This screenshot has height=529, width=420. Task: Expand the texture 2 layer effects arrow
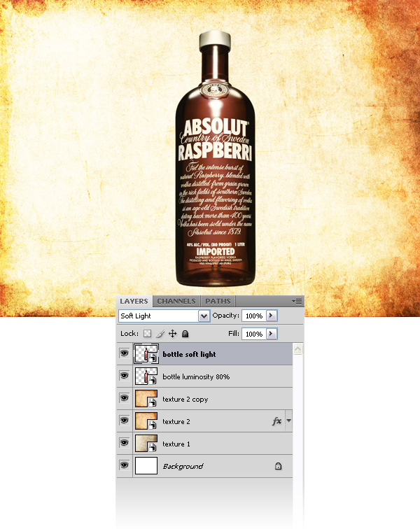pos(288,421)
